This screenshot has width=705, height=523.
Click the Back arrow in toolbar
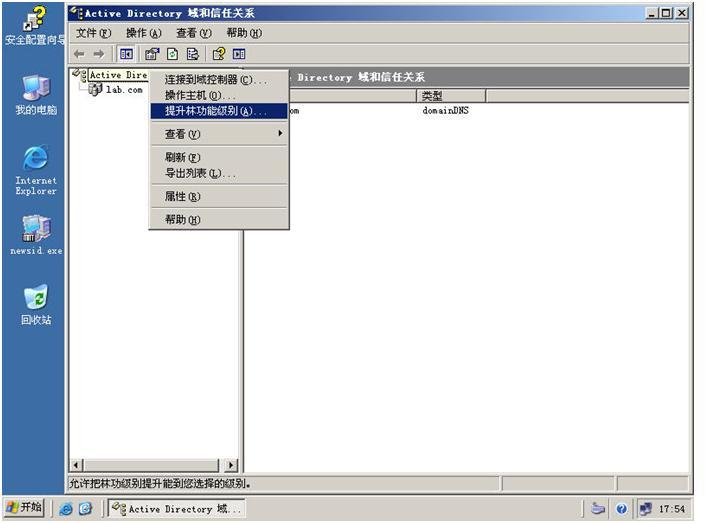pyautogui.click(x=79, y=54)
